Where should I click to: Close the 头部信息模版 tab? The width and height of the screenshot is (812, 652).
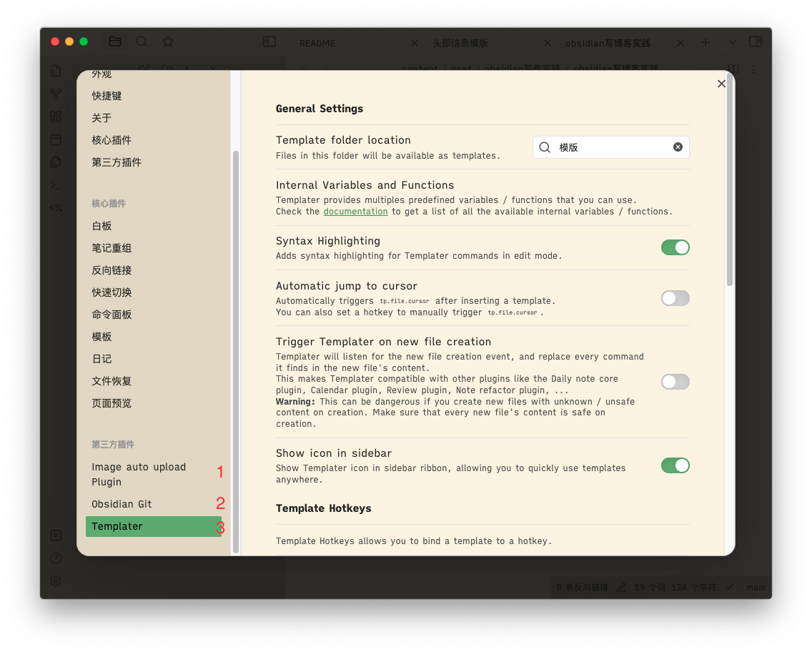548,43
